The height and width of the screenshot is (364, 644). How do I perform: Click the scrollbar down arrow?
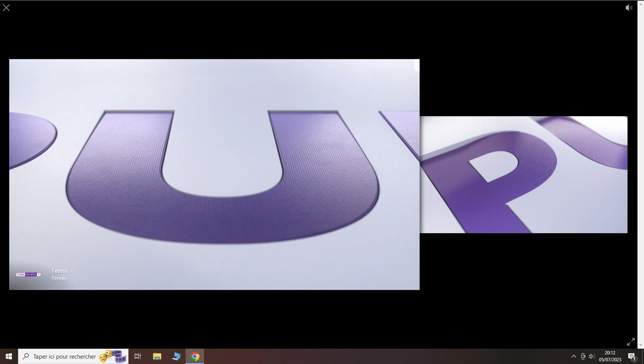(641, 345)
